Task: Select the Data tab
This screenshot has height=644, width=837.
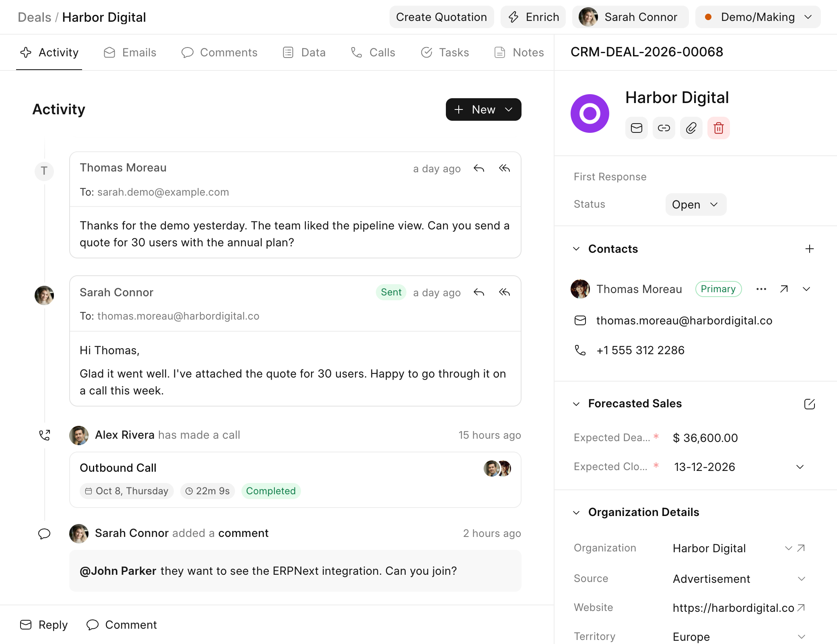Action: [x=304, y=52]
